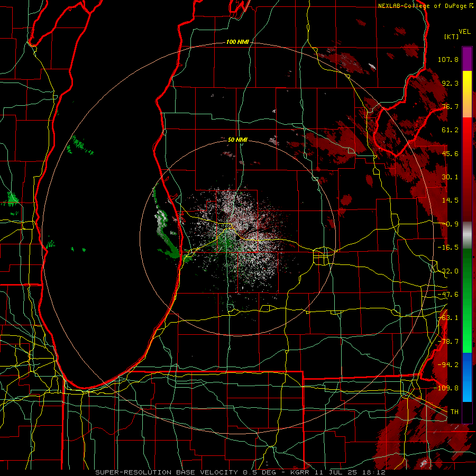The width and height of the screenshot is (476, 476).
Task: Click the -32.0 legend value
Action: (x=448, y=271)
